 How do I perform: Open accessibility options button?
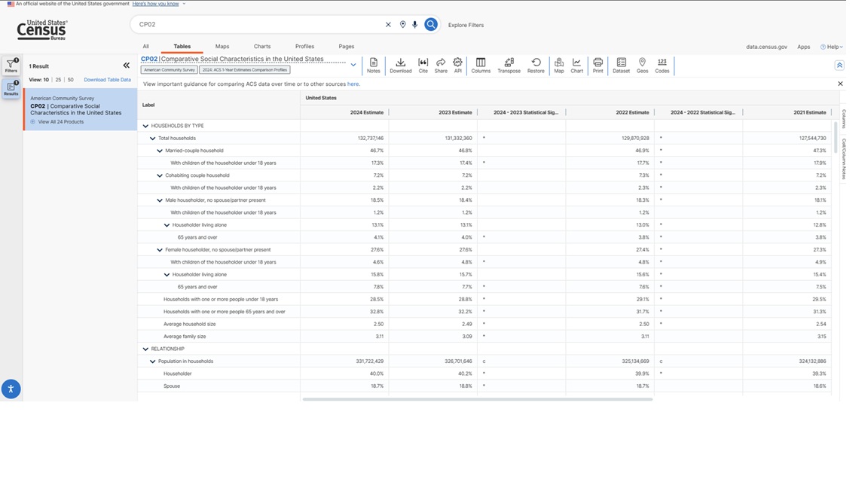(11, 389)
